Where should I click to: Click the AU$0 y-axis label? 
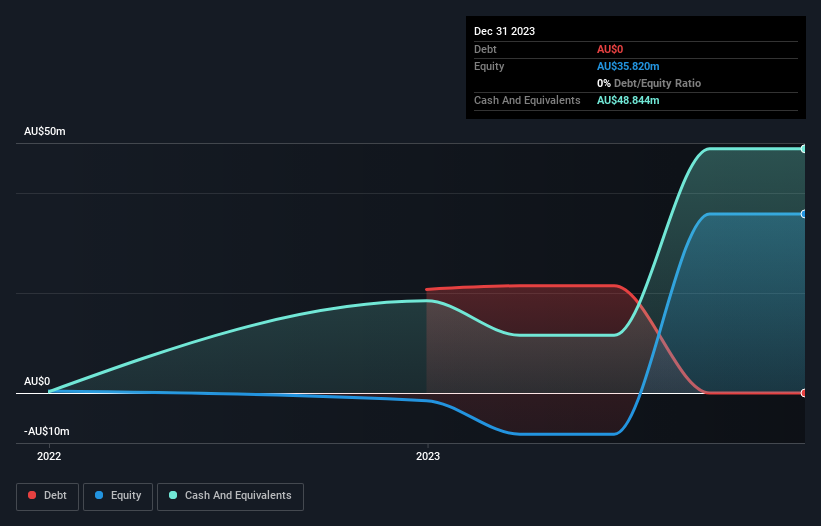pyautogui.click(x=37, y=382)
